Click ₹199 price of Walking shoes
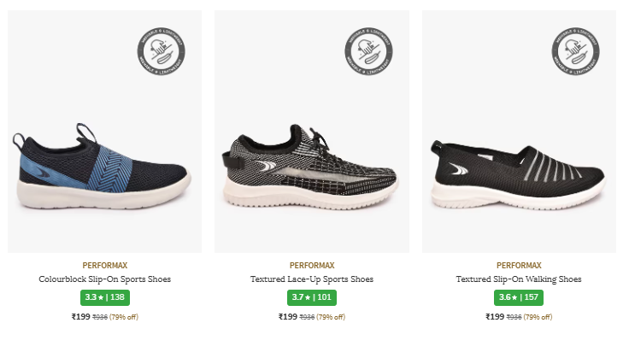Image resolution: width=635 pixels, height=364 pixels. click(x=495, y=317)
